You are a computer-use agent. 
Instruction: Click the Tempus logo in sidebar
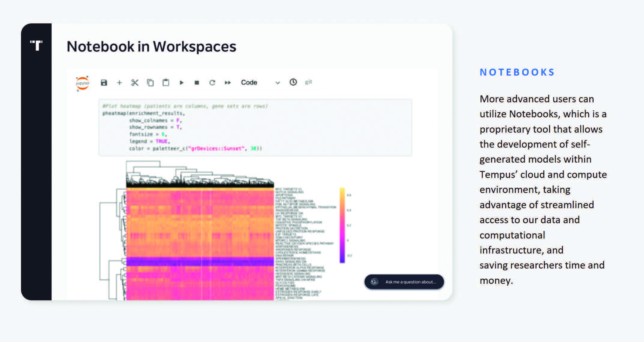click(x=36, y=46)
